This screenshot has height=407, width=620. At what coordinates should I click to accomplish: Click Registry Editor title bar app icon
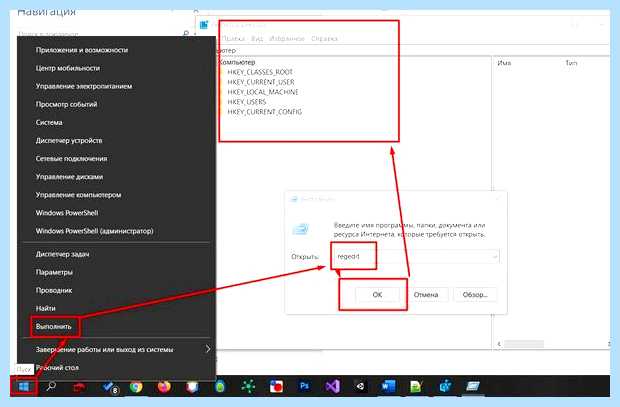click(x=204, y=25)
